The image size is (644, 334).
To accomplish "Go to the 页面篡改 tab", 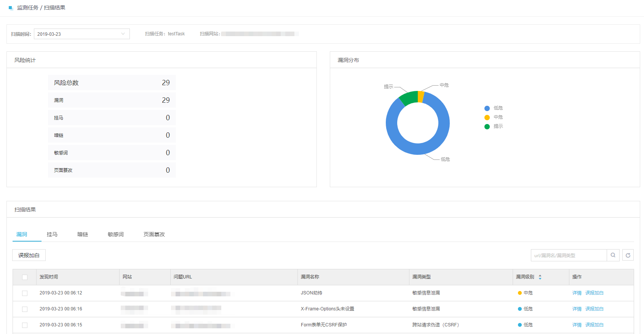I will pos(154,234).
